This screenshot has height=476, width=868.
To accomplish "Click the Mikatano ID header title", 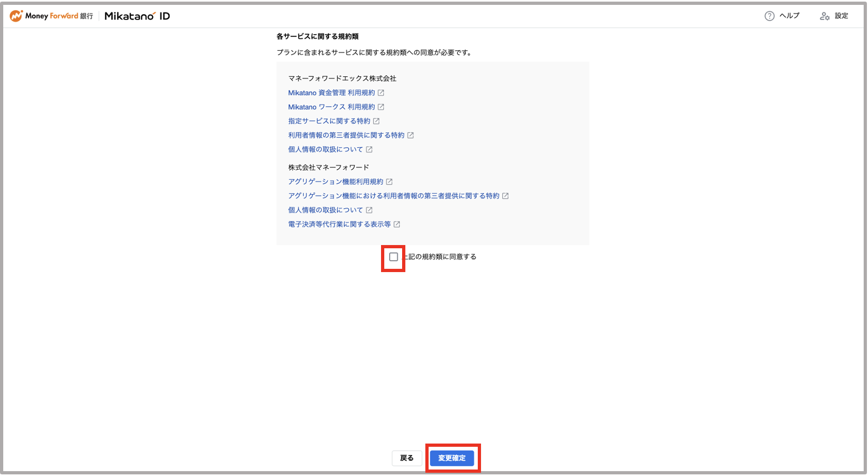I will click(137, 16).
